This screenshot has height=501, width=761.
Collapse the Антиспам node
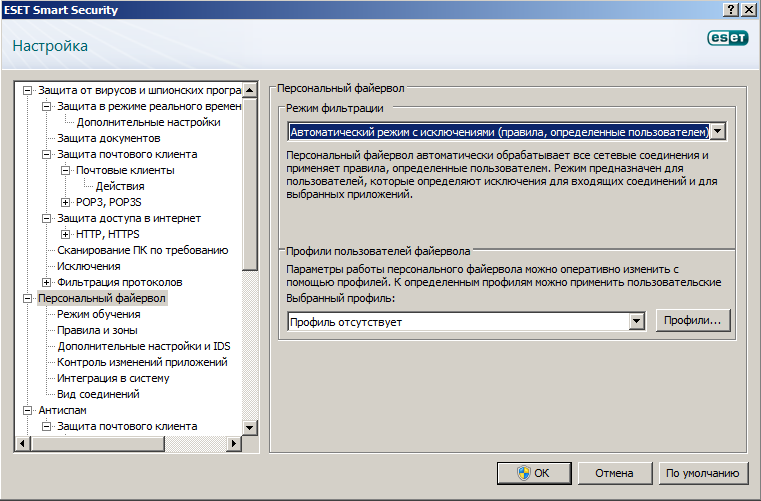pyautogui.click(x=28, y=411)
